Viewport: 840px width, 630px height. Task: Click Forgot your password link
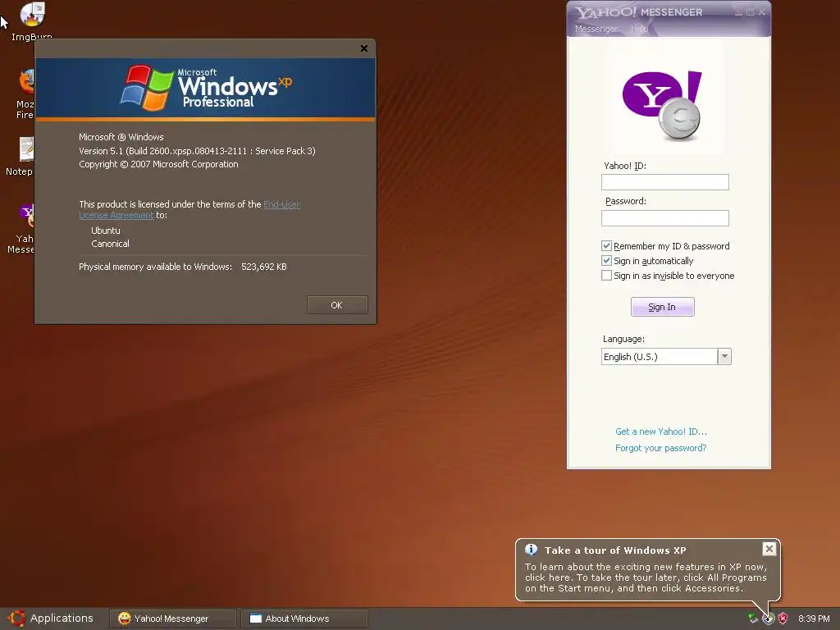click(660, 448)
